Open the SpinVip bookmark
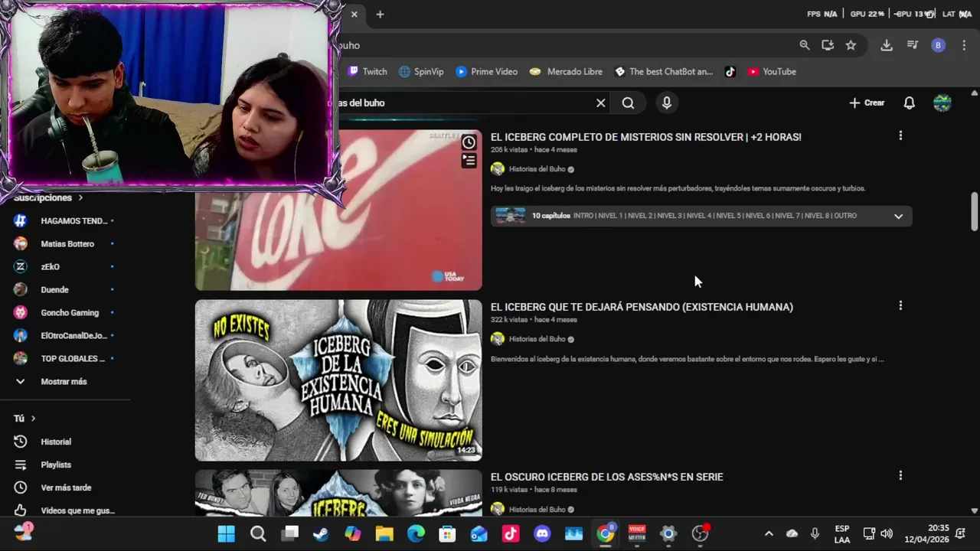This screenshot has height=551, width=980. click(421, 71)
